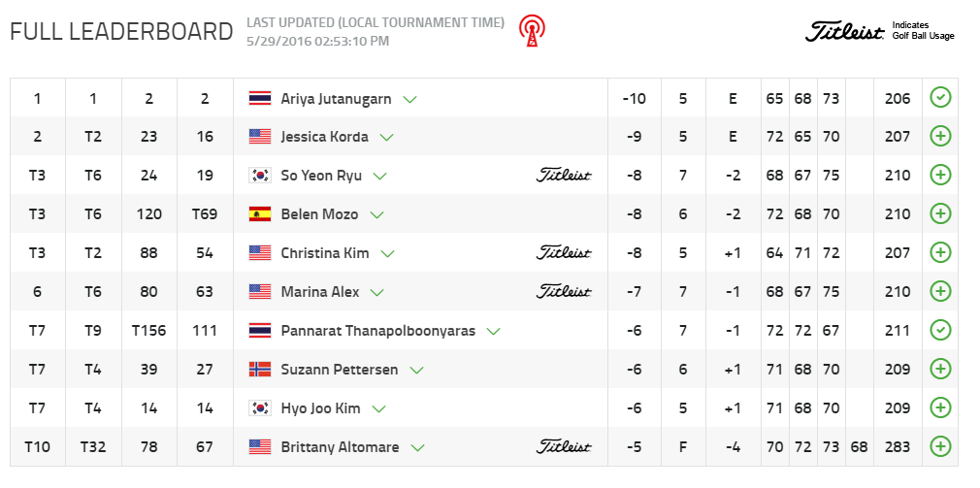Expand the chevron next to Marina Alex
The width and height of the screenshot is (980, 488).
[378, 292]
